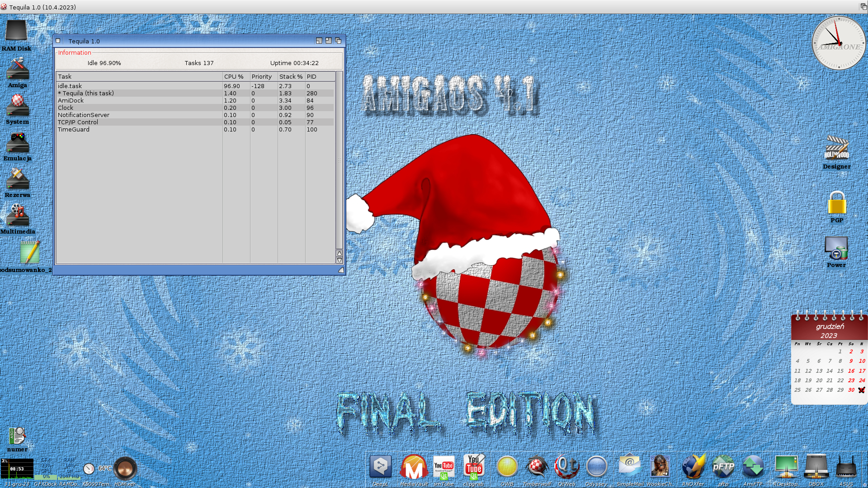
Task: Click the AmigaOne analog clock widget
Action: (x=839, y=43)
